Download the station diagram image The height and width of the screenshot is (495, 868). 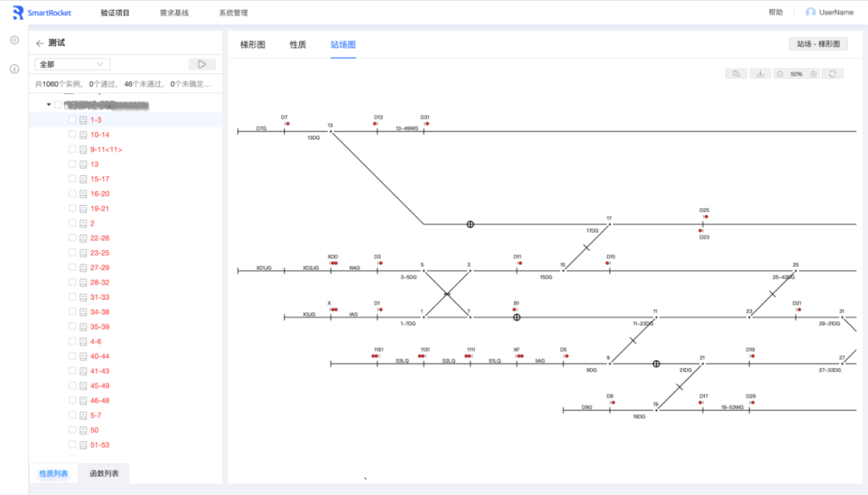pos(760,73)
